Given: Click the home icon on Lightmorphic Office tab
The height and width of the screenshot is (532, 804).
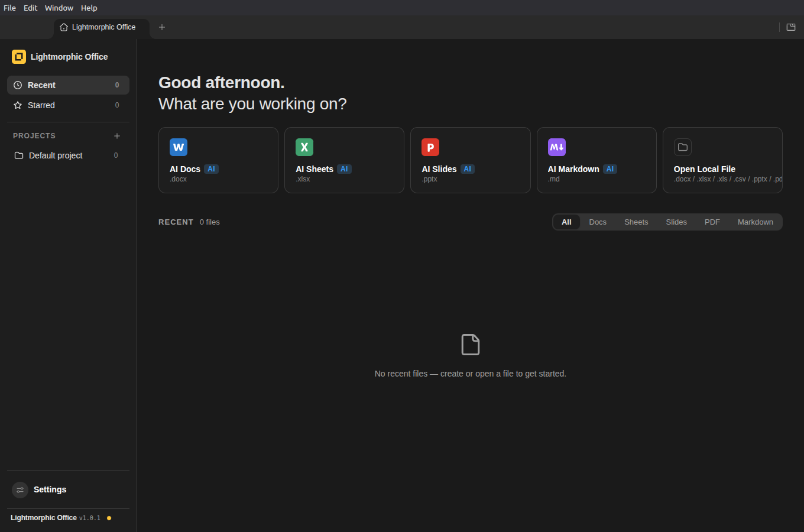Looking at the screenshot, I should tap(64, 27).
